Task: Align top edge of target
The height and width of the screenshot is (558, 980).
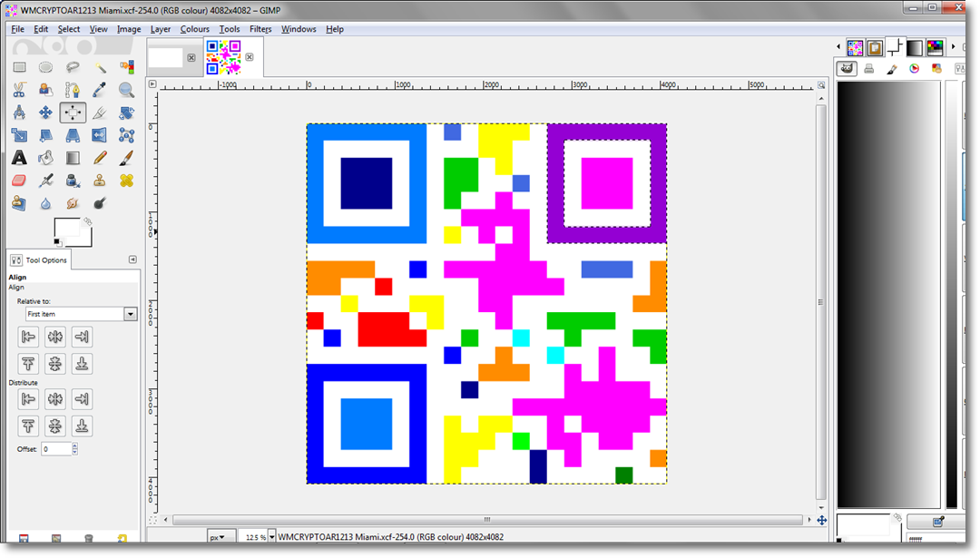Action: 28,364
